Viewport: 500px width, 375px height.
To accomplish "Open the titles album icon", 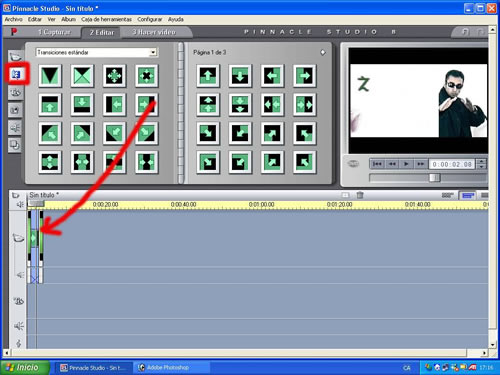I will click(x=16, y=92).
